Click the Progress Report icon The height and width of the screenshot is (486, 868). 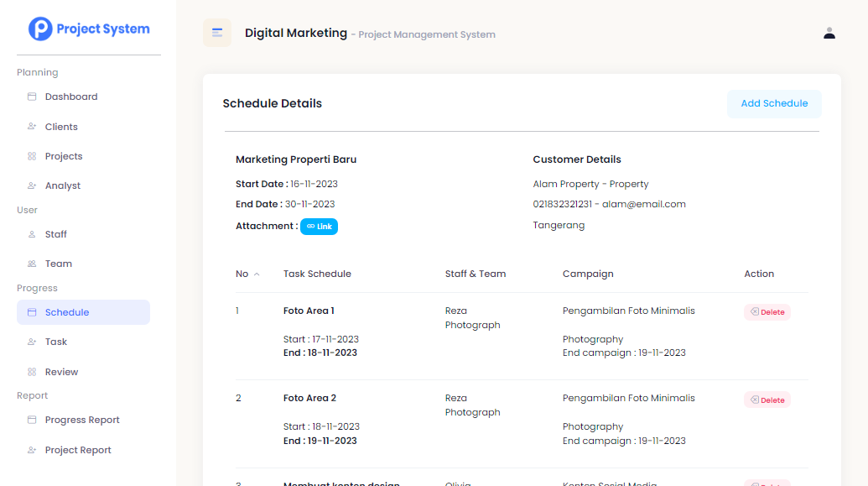tap(32, 420)
